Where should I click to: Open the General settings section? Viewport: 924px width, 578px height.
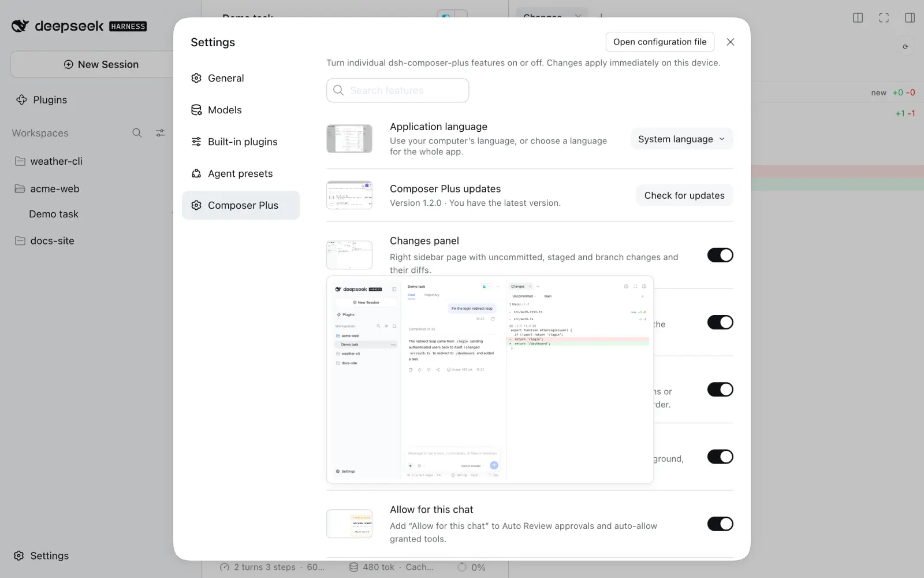click(x=241, y=78)
